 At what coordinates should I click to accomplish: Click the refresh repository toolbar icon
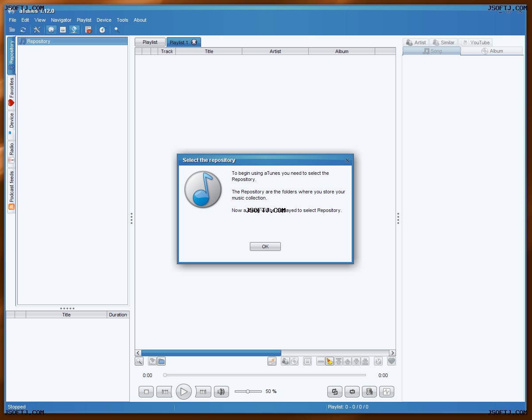point(23,30)
